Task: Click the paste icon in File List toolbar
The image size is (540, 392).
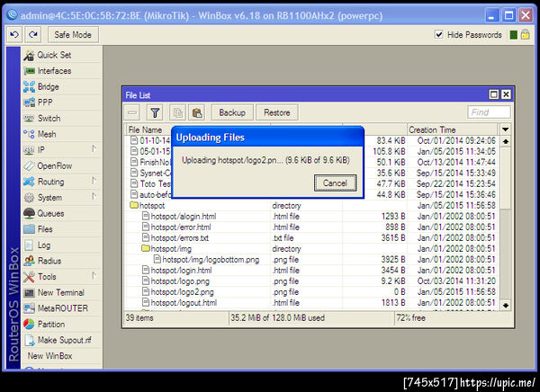Action: [197, 112]
